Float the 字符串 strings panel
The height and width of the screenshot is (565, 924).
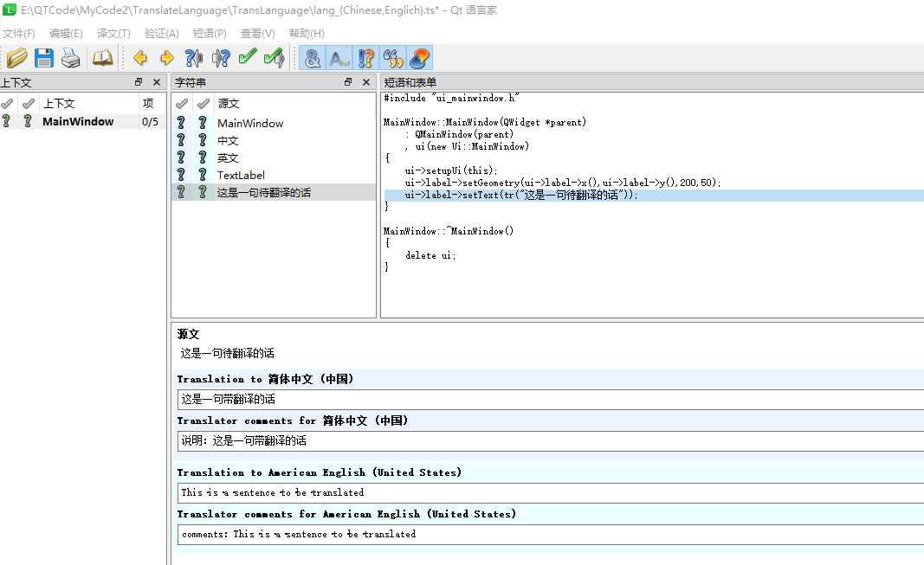click(347, 82)
